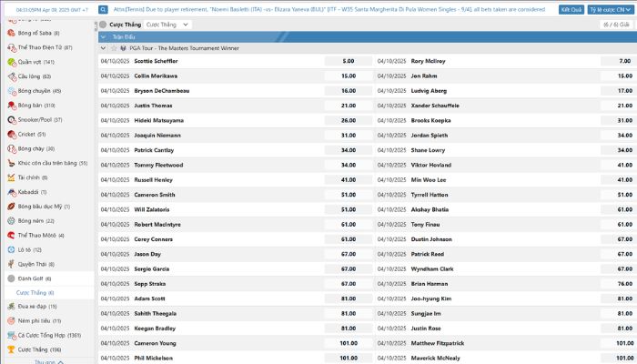Viewport: 637px width, 364px height.
Task: Click the scrolling tennis announcement text
Action: [329, 9]
